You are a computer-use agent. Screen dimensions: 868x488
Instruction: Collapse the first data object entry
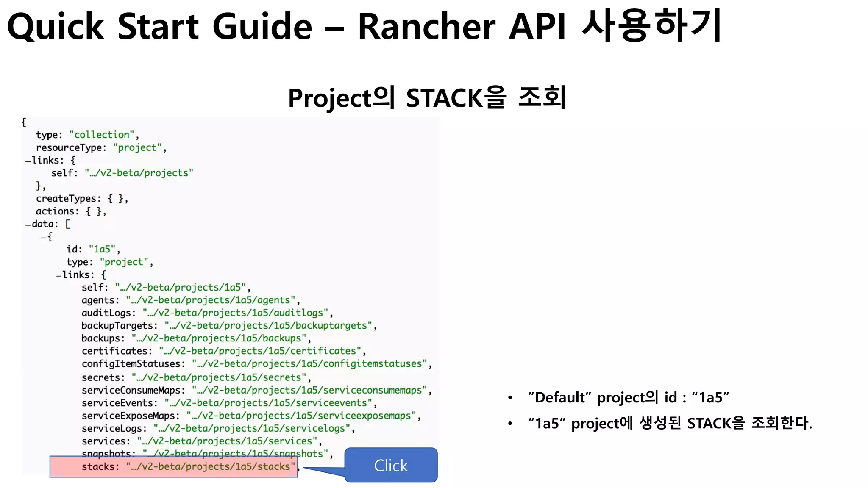(43, 237)
